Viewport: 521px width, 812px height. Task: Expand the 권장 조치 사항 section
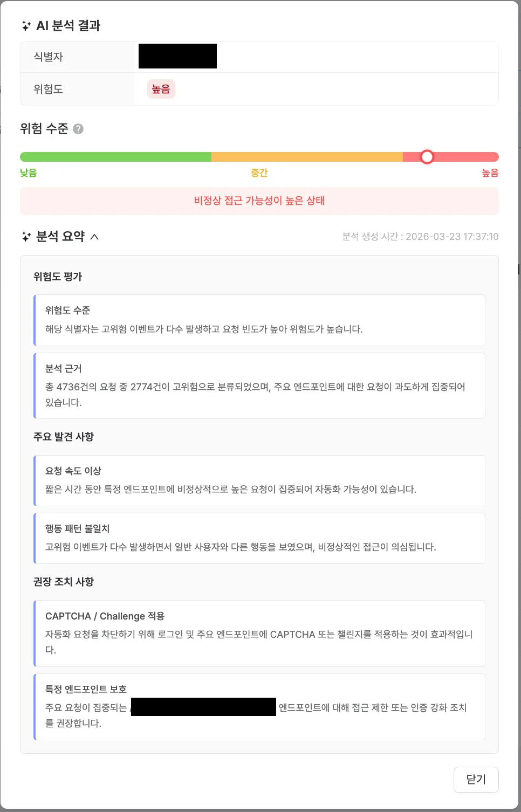pos(63,582)
